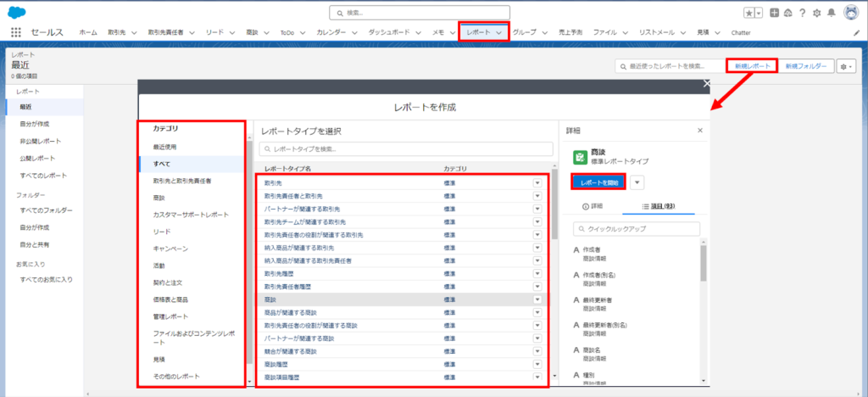This screenshot has width=868, height=397.
Task: Open the setup gear icon in the header
Action: point(816,13)
